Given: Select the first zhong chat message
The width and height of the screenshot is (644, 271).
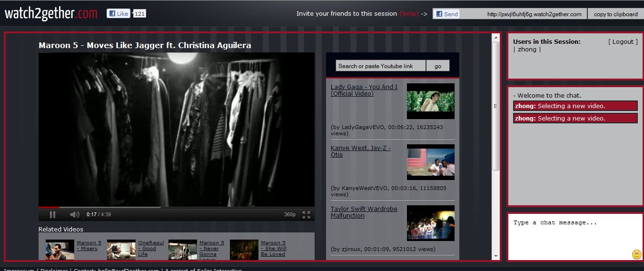Looking at the screenshot, I should click(x=575, y=106).
